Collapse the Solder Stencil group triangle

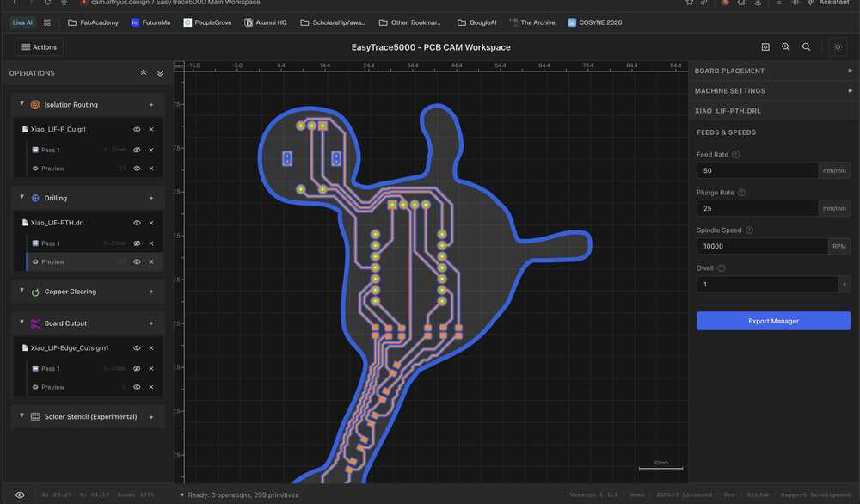tap(22, 415)
